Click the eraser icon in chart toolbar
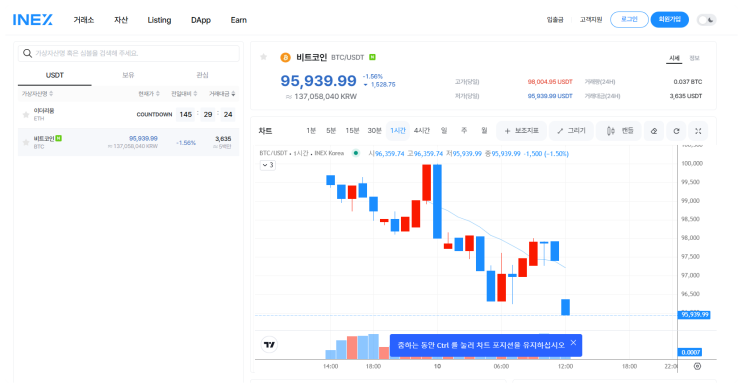Image resolution: width=743 pixels, height=388 pixels. click(654, 131)
